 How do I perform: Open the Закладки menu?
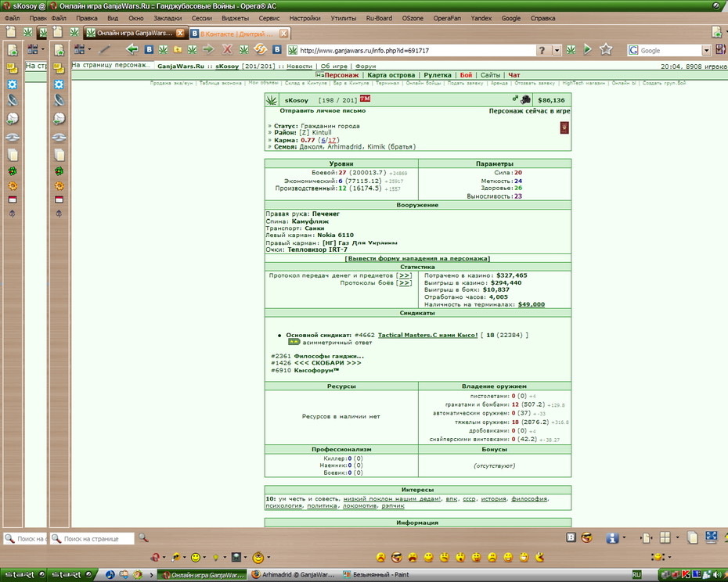tap(168, 18)
